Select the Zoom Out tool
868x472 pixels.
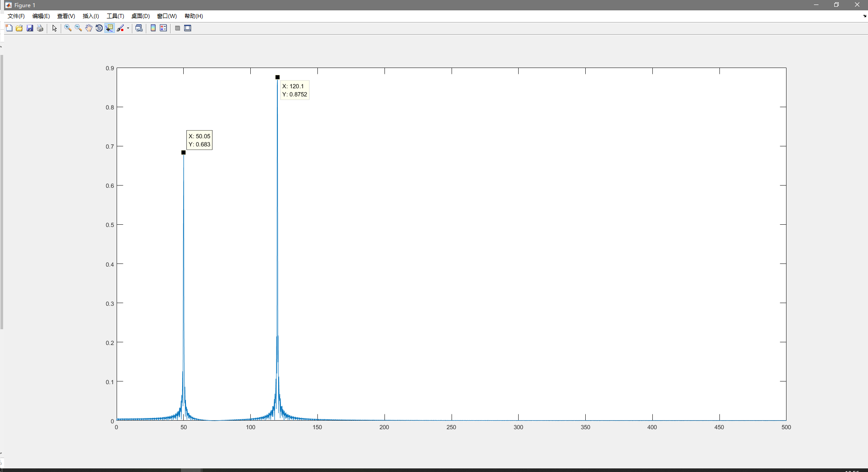click(78, 28)
